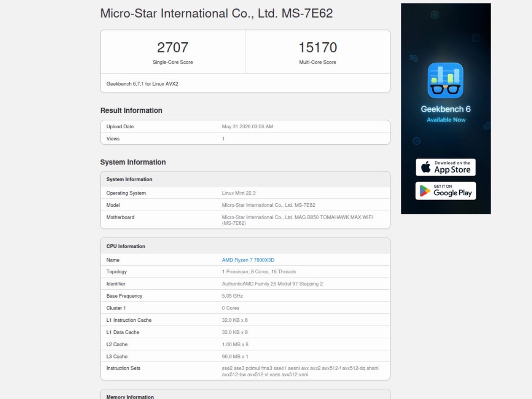This screenshot has height=399, width=532.
Task: Click the Google Play triangle logo
Action: point(425,191)
